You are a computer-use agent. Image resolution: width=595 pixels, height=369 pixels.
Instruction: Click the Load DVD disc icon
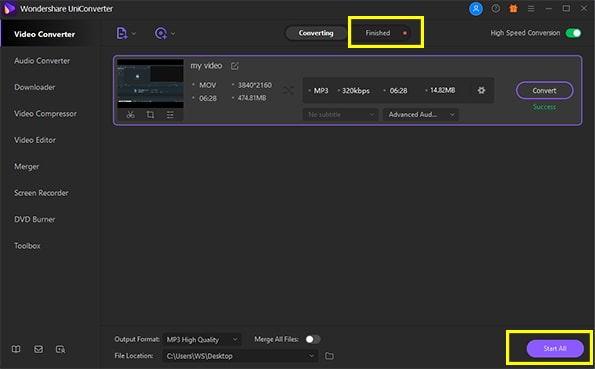coord(161,33)
